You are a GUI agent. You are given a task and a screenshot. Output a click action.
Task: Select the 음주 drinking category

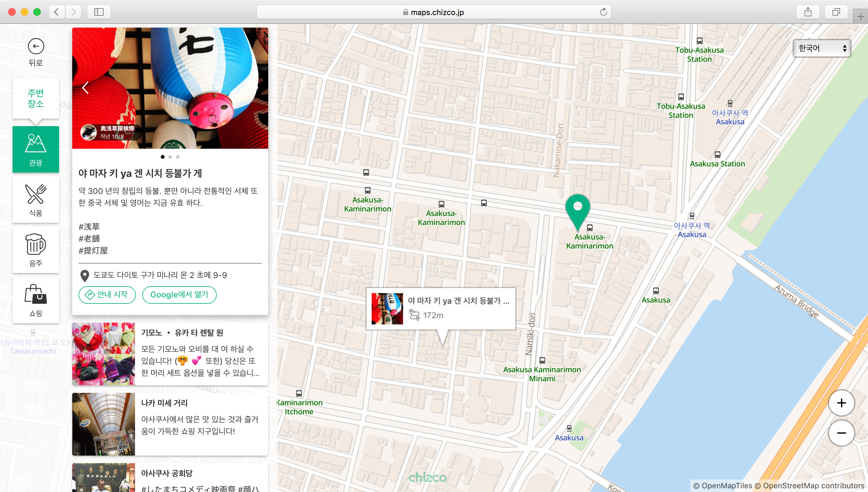coord(35,250)
